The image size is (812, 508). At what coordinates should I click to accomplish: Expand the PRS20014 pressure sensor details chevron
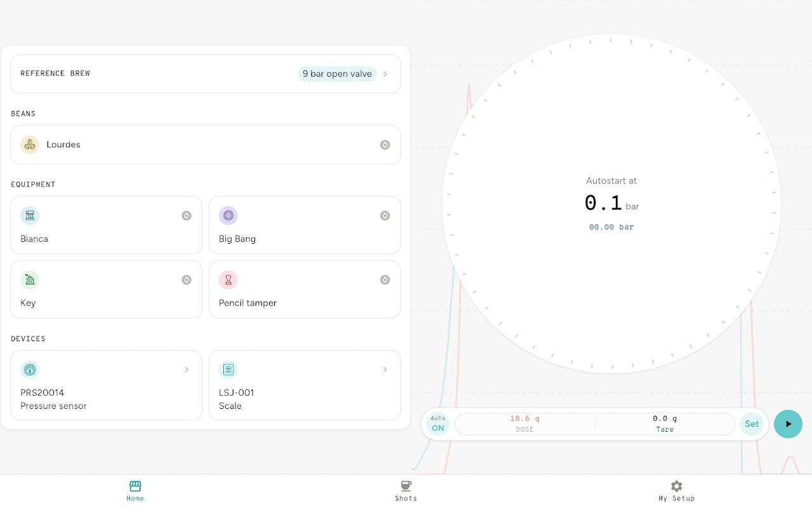point(187,370)
